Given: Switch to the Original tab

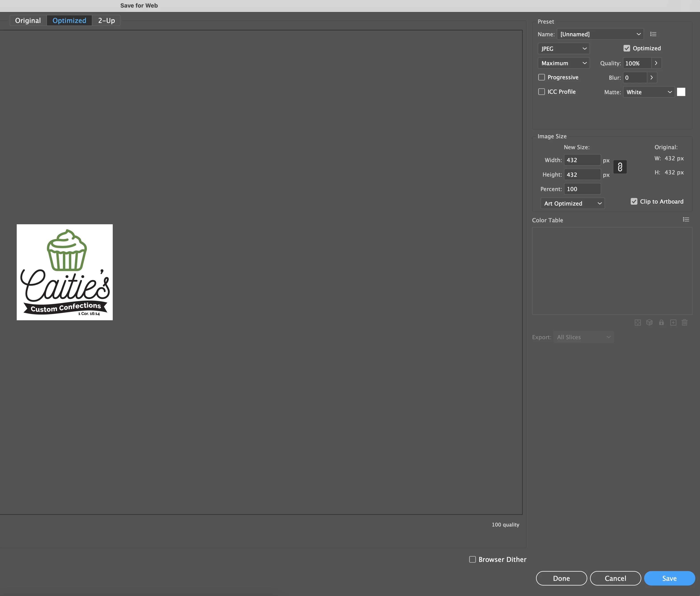Looking at the screenshot, I should click(x=28, y=20).
